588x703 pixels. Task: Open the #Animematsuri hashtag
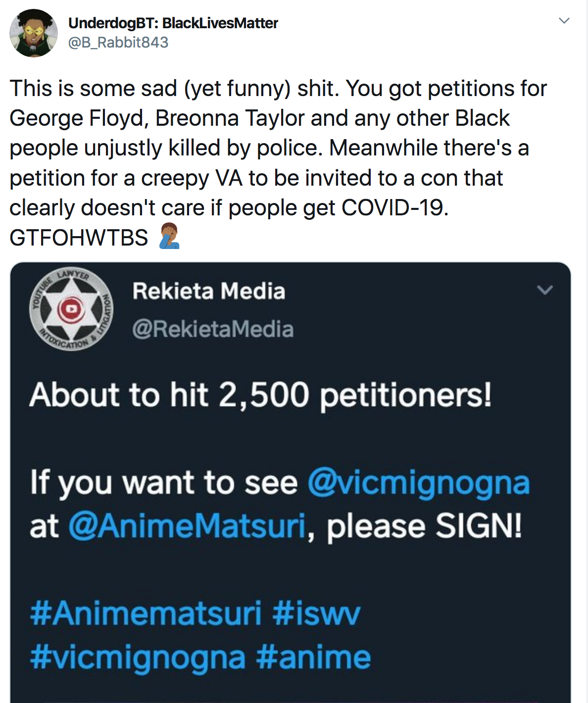click(x=146, y=613)
